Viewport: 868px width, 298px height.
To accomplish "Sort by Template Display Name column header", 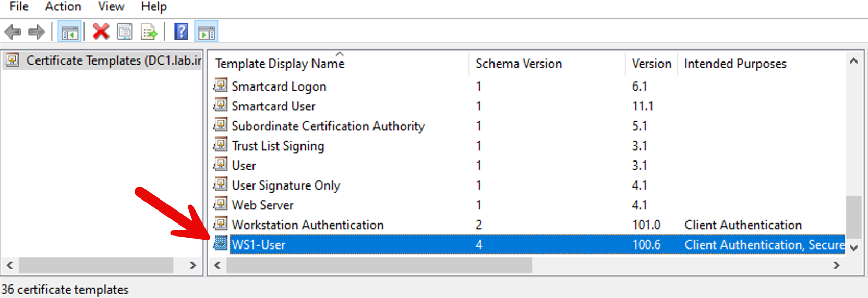I will click(280, 64).
